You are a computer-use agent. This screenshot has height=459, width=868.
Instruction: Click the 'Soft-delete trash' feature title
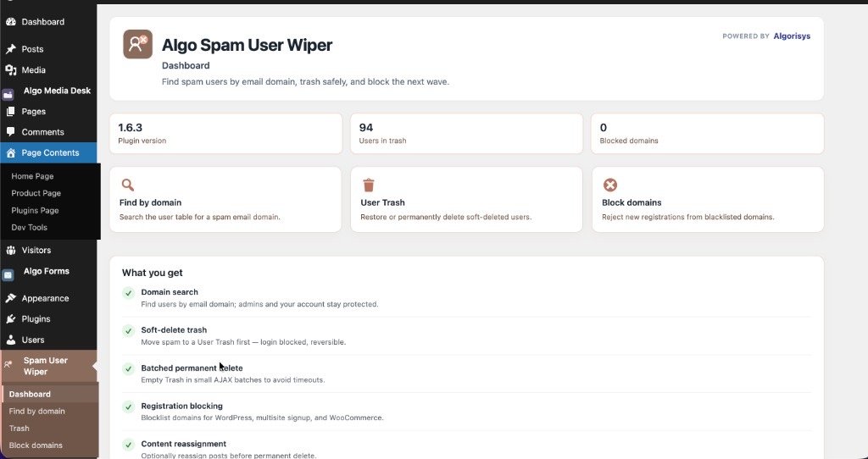point(174,330)
